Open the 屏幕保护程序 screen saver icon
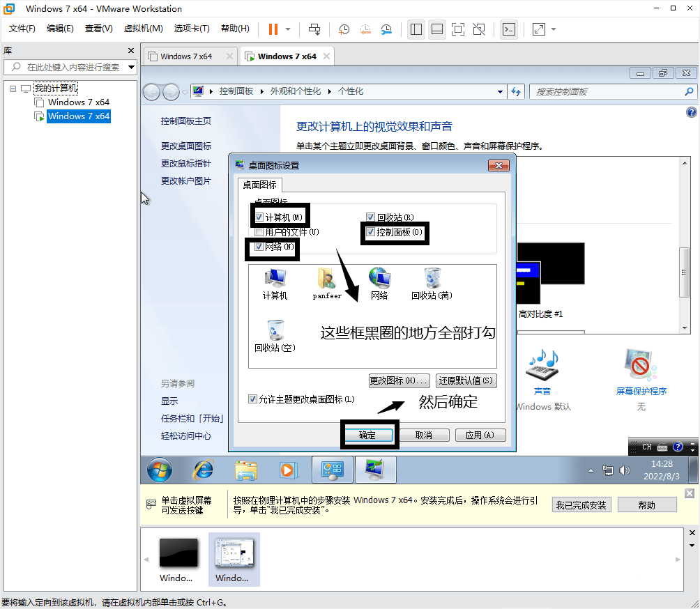The height and width of the screenshot is (609, 700). click(641, 372)
